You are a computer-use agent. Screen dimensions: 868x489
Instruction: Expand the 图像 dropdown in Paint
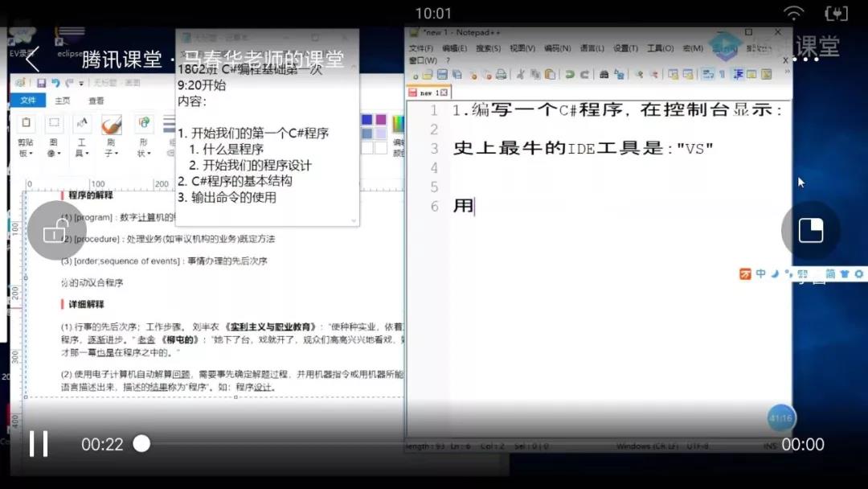pos(54,148)
